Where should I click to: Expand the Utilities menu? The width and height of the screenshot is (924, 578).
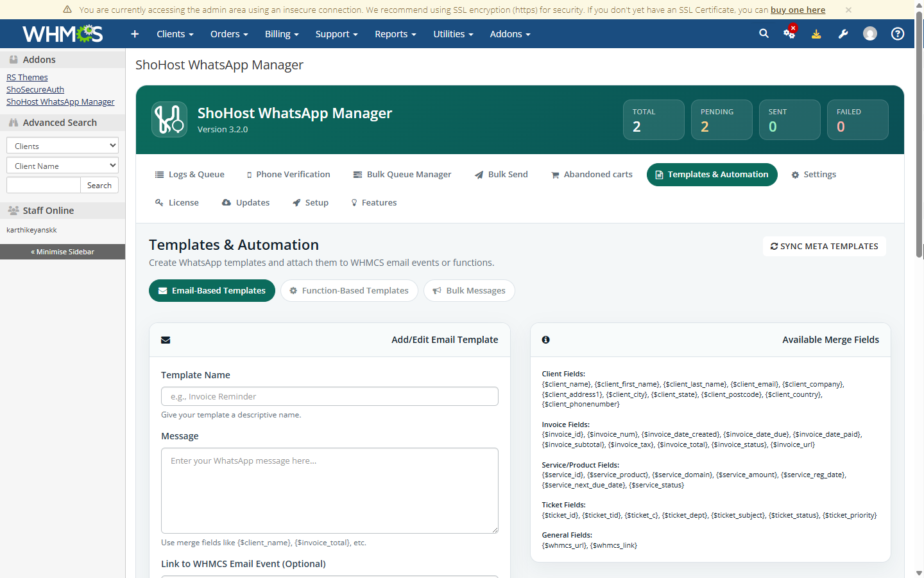click(453, 34)
